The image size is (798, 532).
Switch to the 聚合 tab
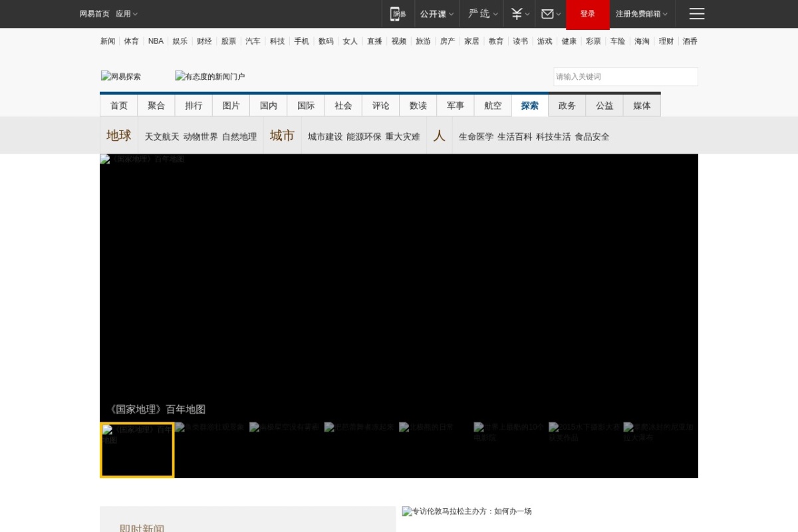coord(156,106)
